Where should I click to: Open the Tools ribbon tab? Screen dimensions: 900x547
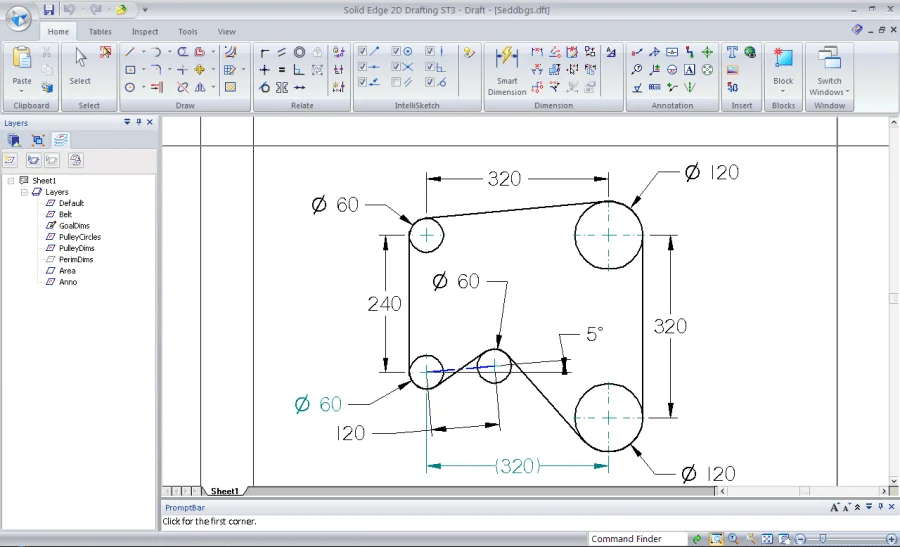click(188, 32)
